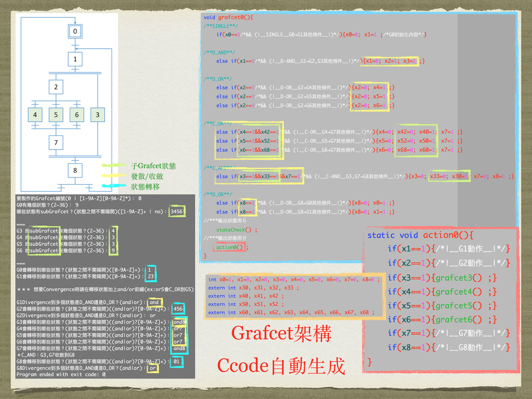Image resolution: width=532 pixels, height=399 pixels.
Task: Click the green legend swatch for 子Grafcet狀態
Action: pyautogui.click(x=114, y=165)
